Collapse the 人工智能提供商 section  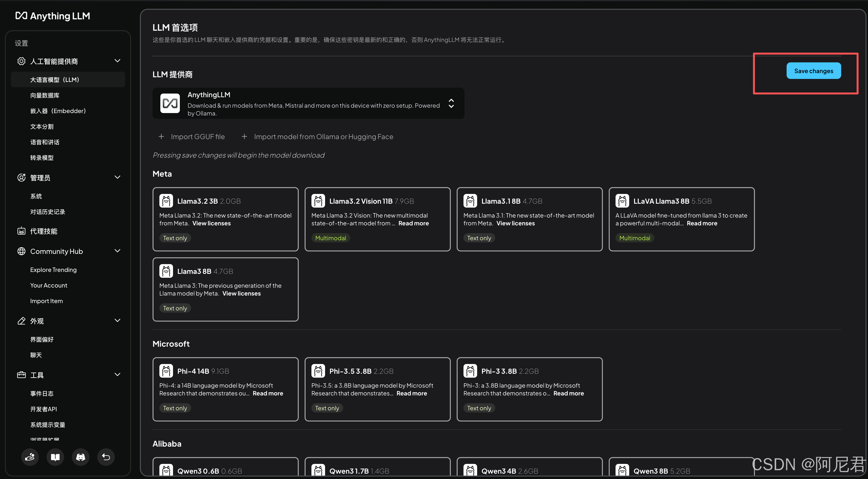(117, 61)
